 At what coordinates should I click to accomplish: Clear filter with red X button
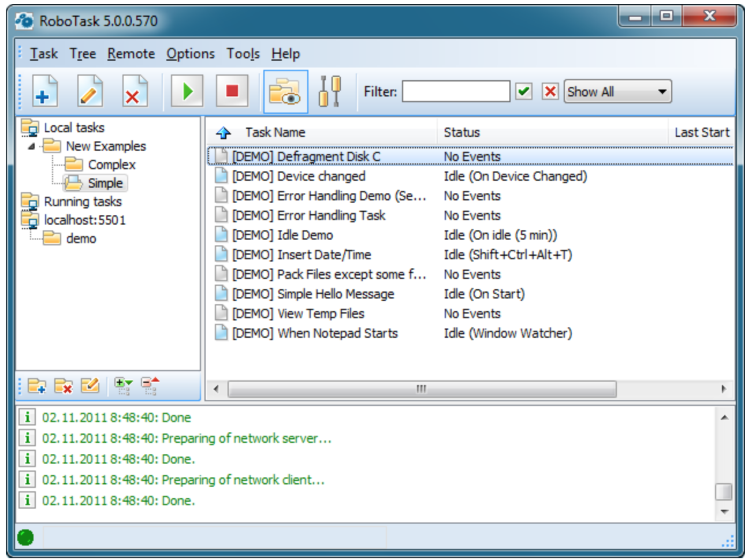550,91
